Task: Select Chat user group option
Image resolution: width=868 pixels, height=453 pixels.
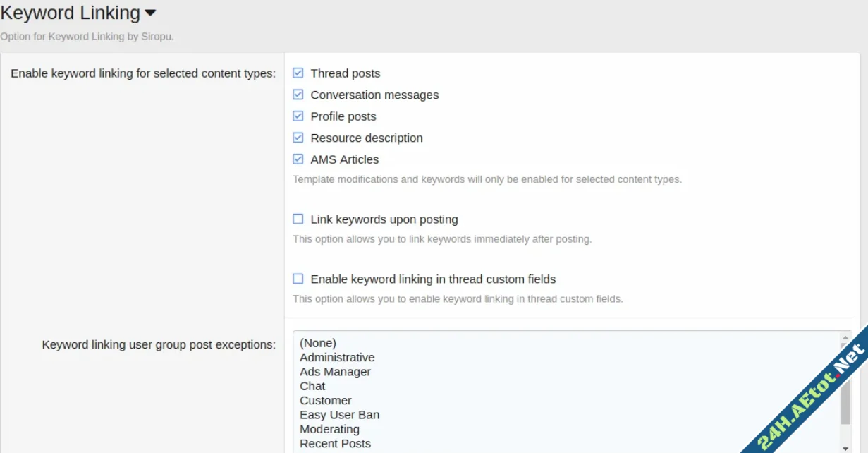Action: 312,386
